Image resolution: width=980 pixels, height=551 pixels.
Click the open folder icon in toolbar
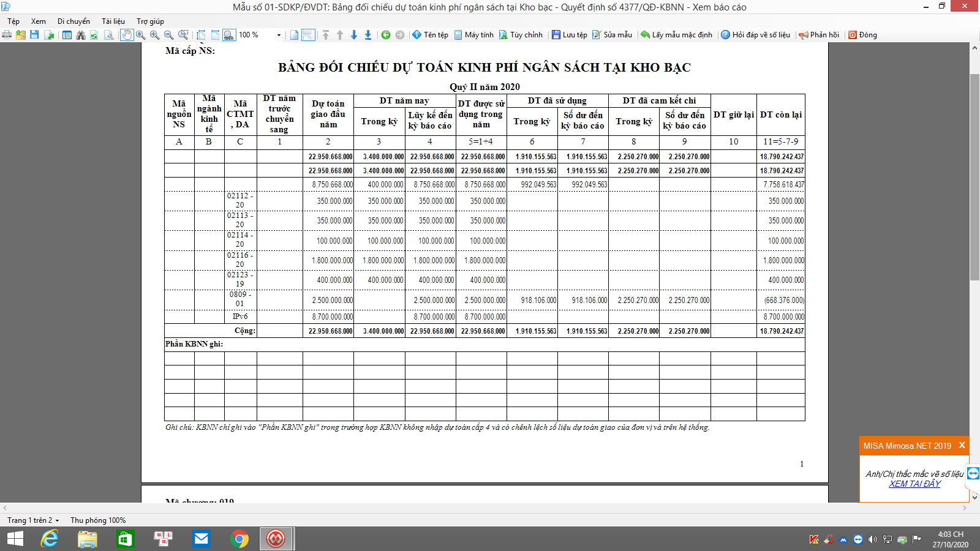21,35
